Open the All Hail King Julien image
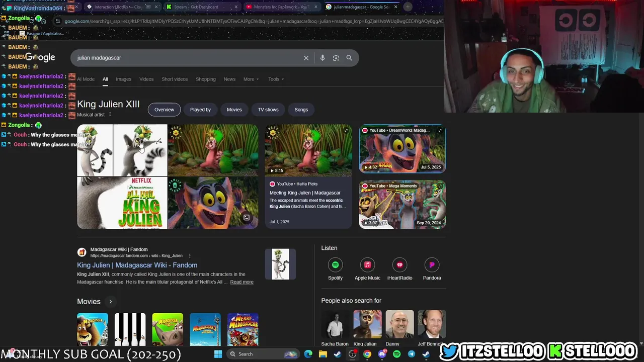The image size is (644, 362). coord(122,203)
